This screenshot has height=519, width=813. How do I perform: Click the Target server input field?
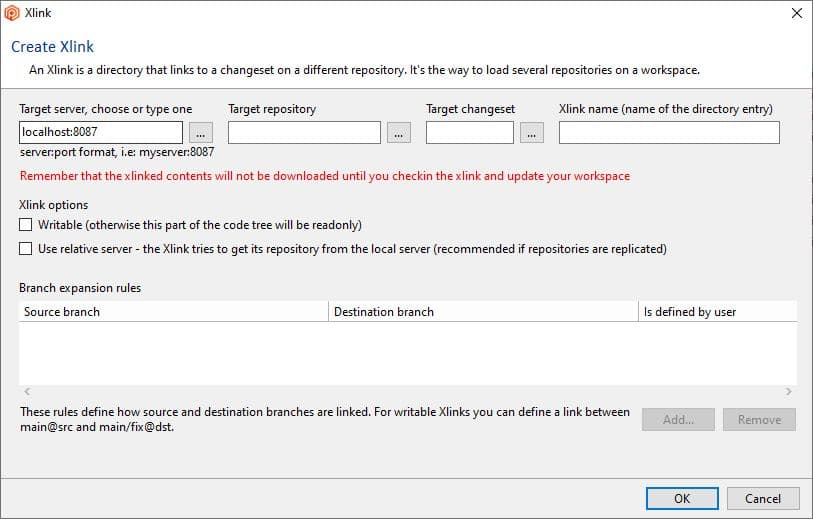pos(100,132)
